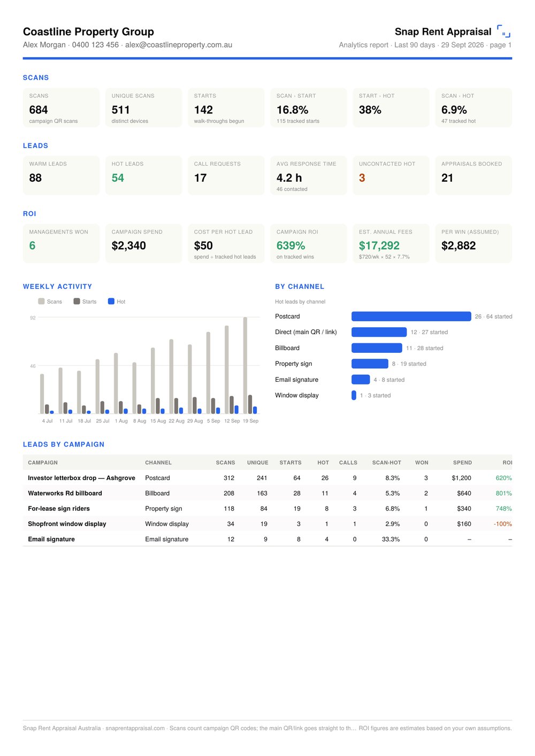Select the Direct (main QR / link) bar
Screen dimensions: 535x756
coord(379,332)
